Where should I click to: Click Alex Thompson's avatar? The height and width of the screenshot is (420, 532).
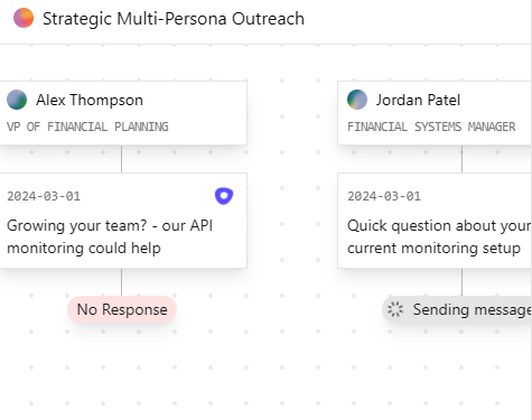[x=16, y=100]
